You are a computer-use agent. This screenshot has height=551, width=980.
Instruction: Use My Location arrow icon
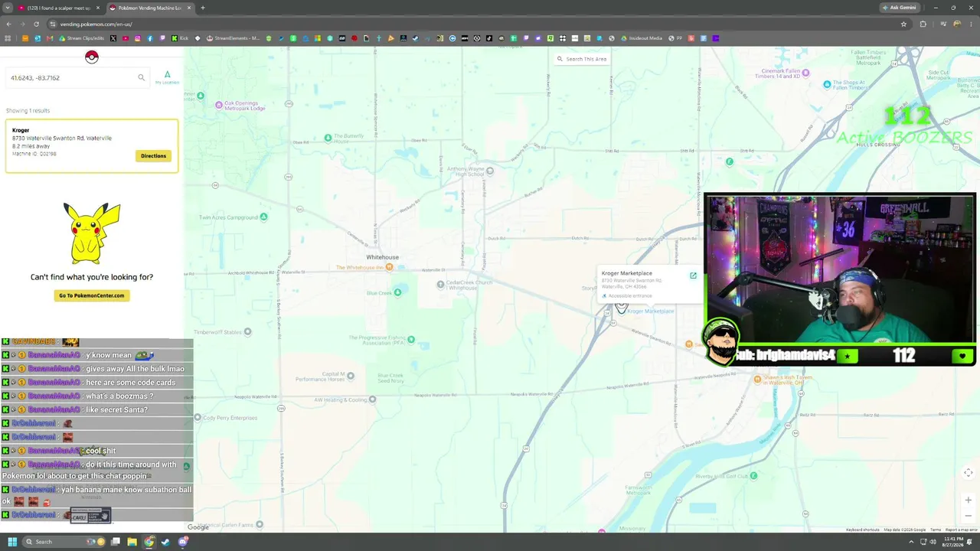pyautogui.click(x=167, y=75)
